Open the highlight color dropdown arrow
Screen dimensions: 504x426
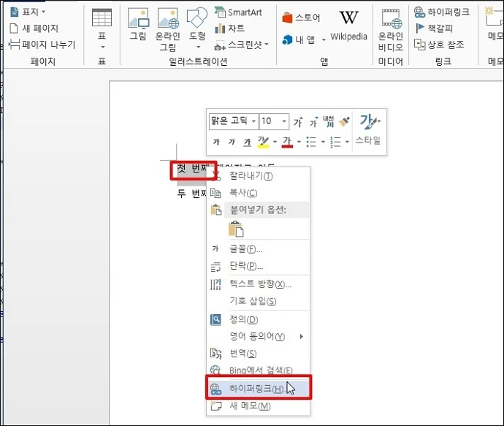point(275,142)
